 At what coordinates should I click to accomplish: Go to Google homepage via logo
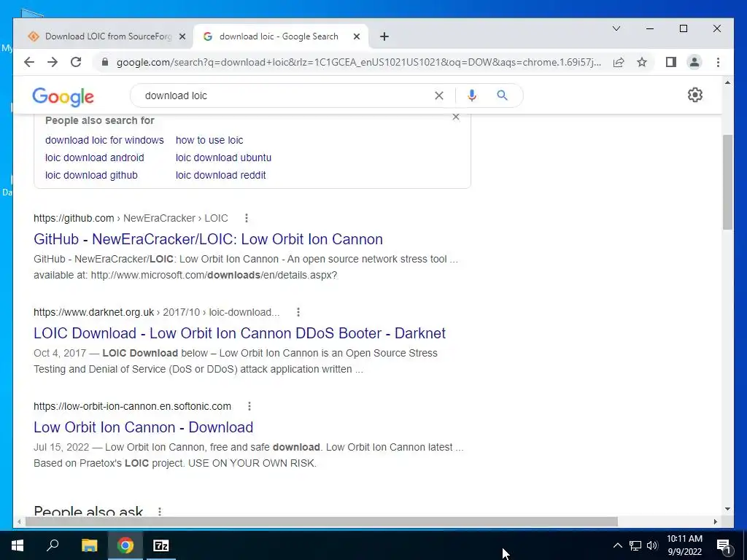coord(63,97)
